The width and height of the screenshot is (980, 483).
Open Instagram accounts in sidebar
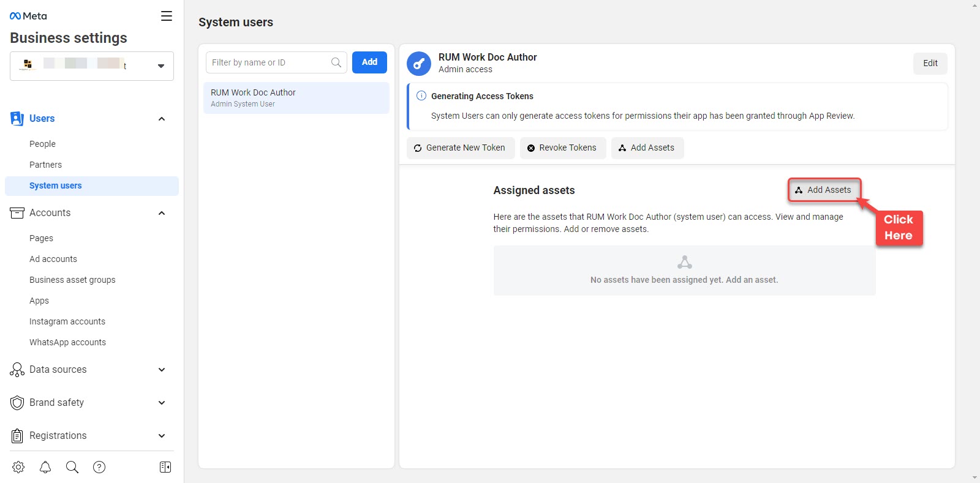click(x=67, y=321)
